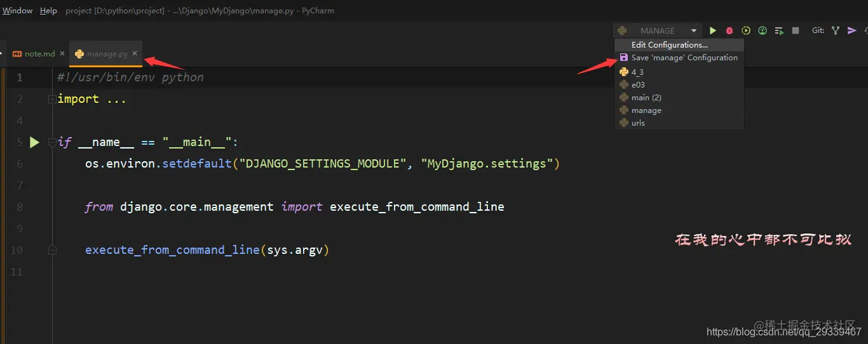The image size is (868, 344).
Task: Click line number 11 in the gutter
Action: [x=17, y=272]
